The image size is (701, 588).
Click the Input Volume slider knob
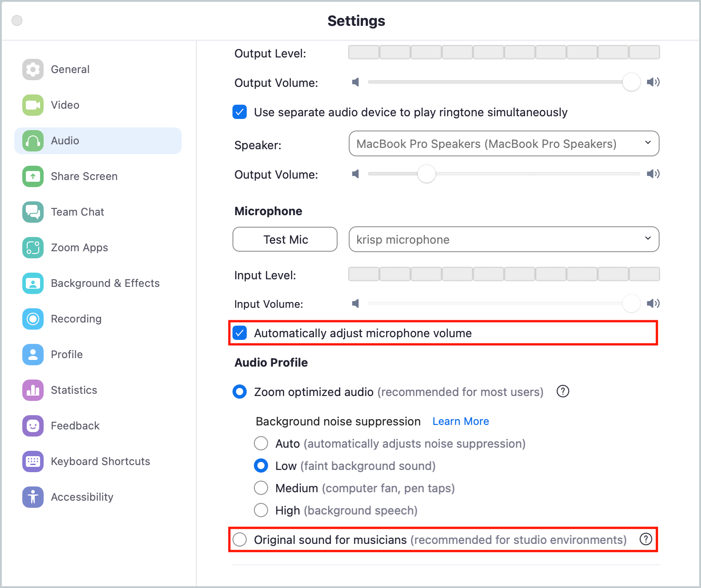tap(631, 303)
